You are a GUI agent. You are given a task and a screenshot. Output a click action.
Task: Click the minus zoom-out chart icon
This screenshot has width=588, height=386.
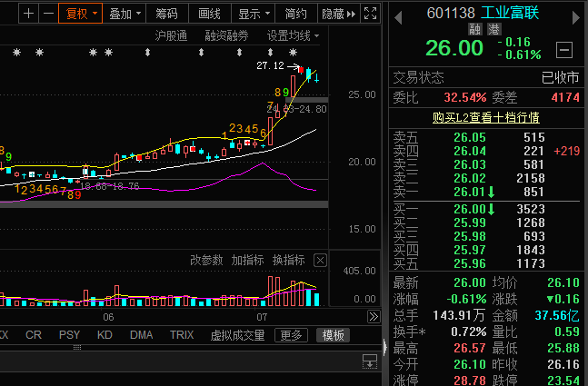47,14
